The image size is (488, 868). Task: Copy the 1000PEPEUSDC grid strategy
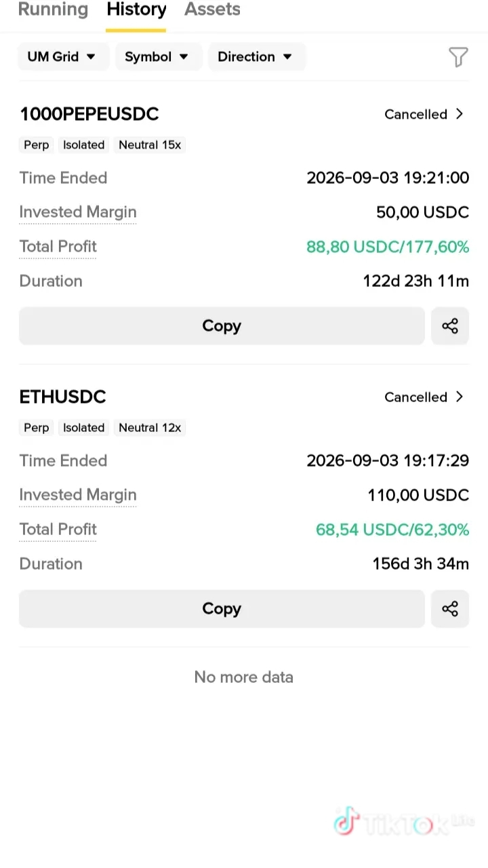[x=222, y=326]
